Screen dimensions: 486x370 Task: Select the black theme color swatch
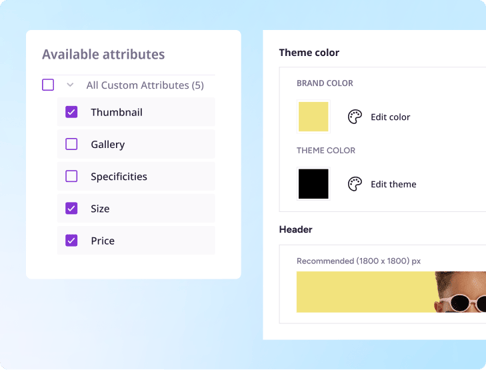pos(313,184)
